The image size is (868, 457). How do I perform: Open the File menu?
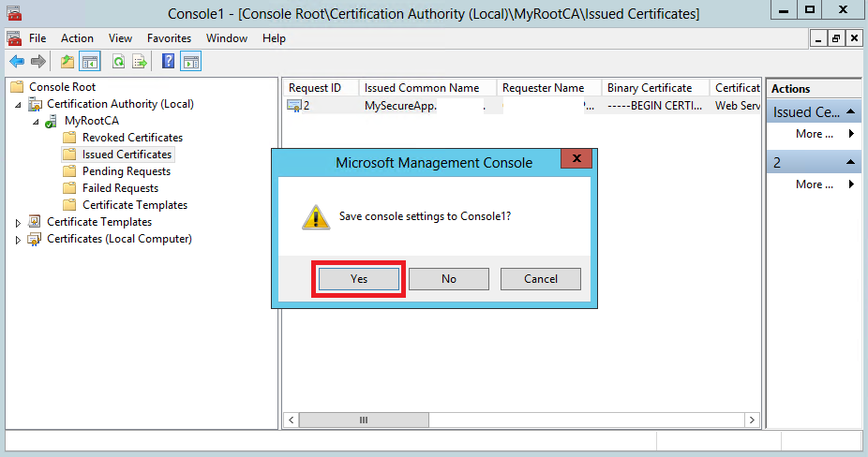click(37, 38)
